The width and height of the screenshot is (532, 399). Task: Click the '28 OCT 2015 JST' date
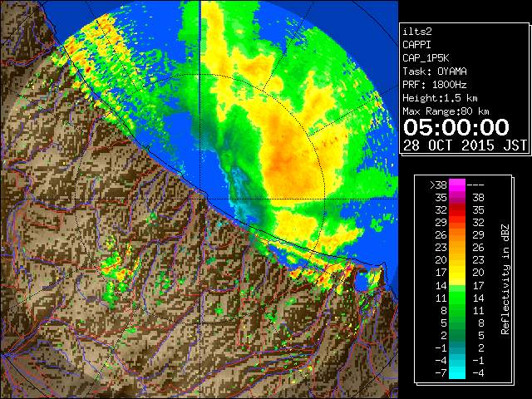coord(465,145)
